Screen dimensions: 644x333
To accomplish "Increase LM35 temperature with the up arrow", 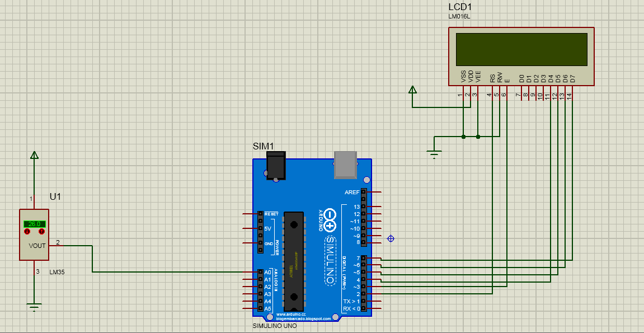I will 41,232.
